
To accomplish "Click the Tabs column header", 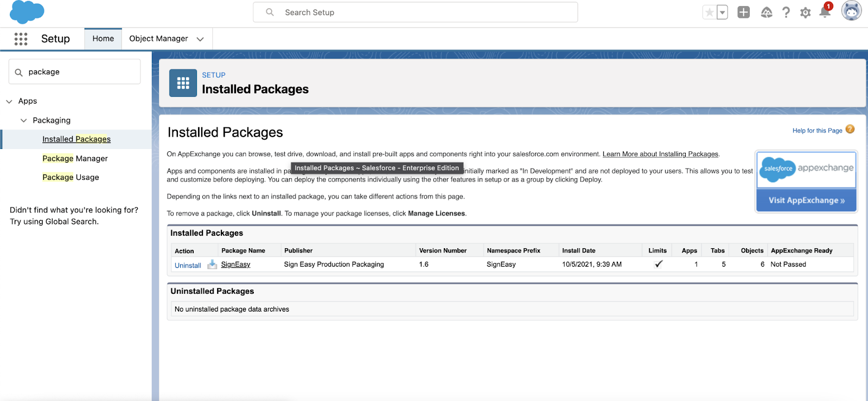I will (x=718, y=250).
